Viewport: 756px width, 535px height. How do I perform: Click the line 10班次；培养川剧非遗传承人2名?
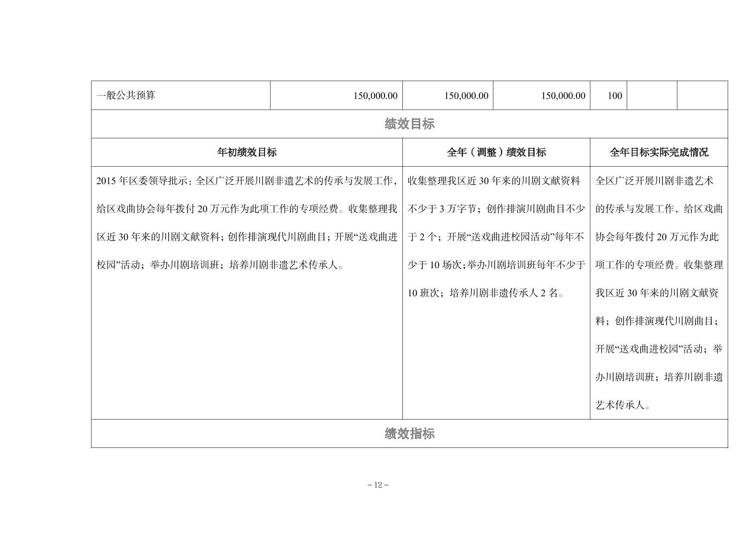pos(486,293)
